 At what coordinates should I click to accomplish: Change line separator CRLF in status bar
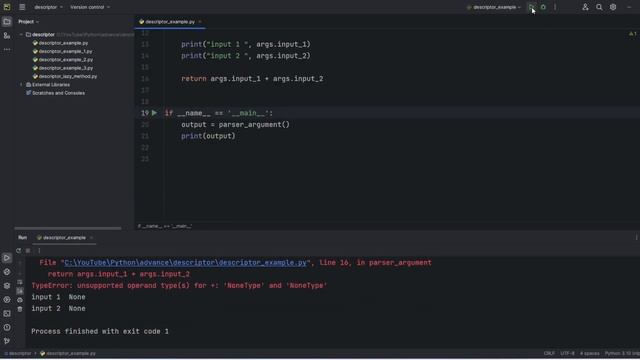[x=549, y=353]
